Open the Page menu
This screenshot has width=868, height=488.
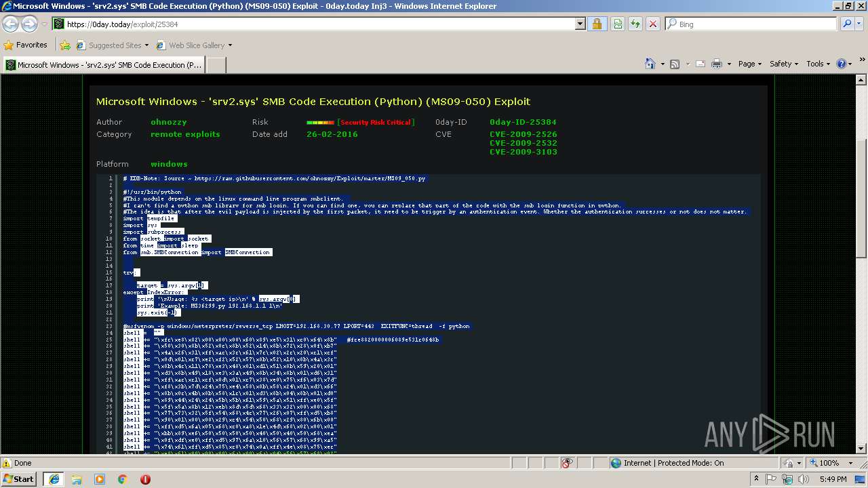tap(749, 64)
